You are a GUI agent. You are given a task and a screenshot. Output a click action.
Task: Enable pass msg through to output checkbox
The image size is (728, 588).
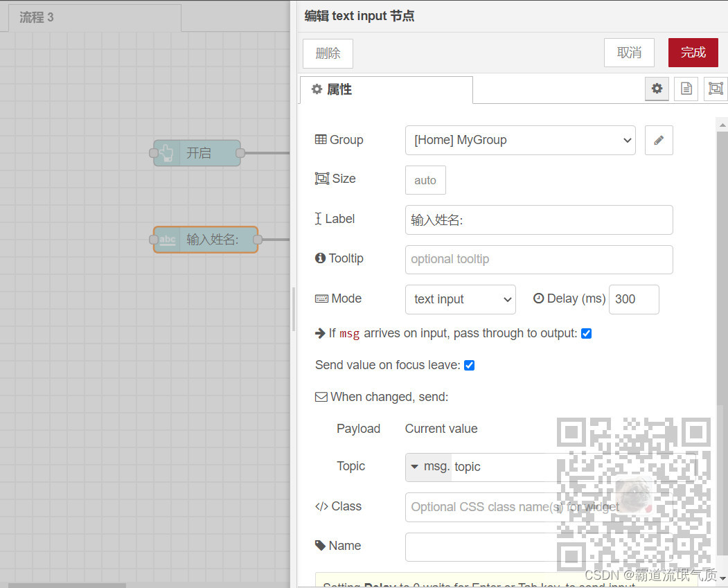click(587, 333)
